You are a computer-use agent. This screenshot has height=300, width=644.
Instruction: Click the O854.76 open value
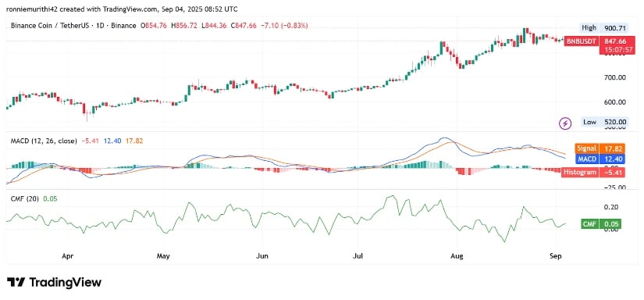click(x=153, y=26)
